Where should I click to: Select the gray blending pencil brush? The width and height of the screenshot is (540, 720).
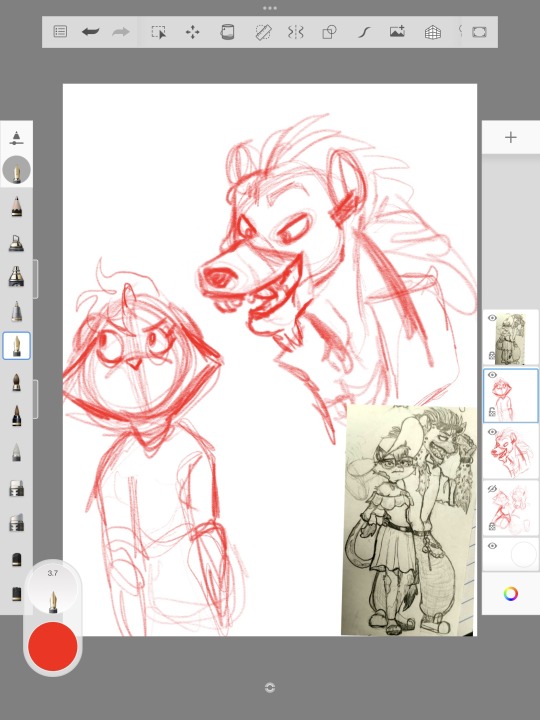coord(17,452)
